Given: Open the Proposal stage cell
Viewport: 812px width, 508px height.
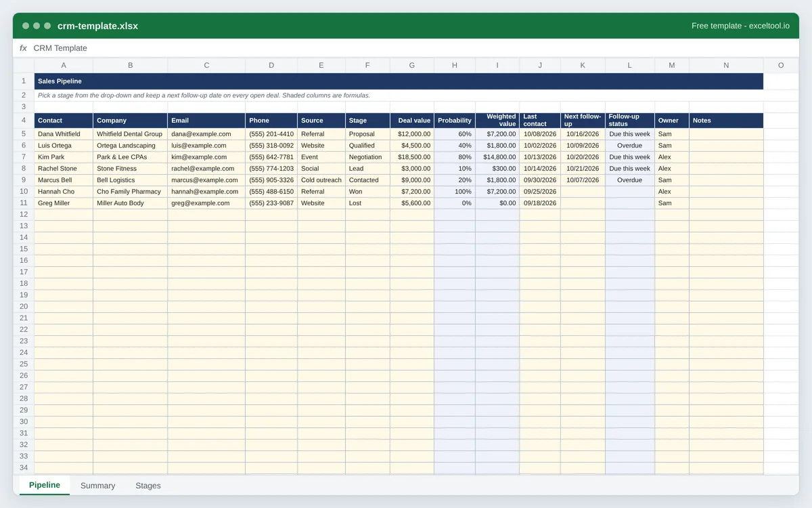Looking at the screenshot, I should point(368,134).
